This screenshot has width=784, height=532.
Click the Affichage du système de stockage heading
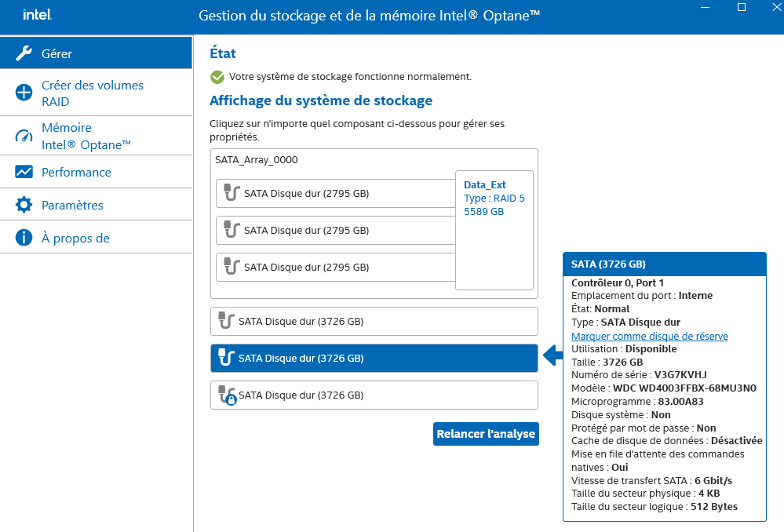point(321,100)
